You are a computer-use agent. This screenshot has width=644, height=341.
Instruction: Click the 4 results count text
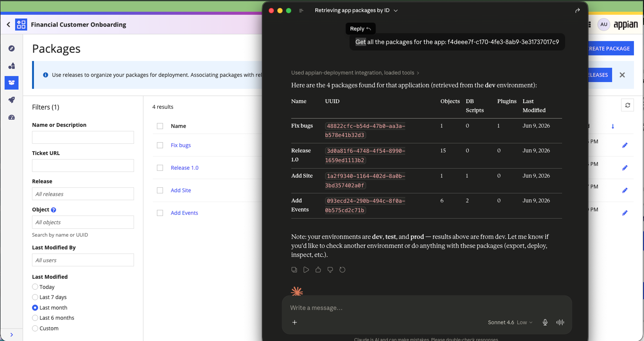tap(163, 107)
